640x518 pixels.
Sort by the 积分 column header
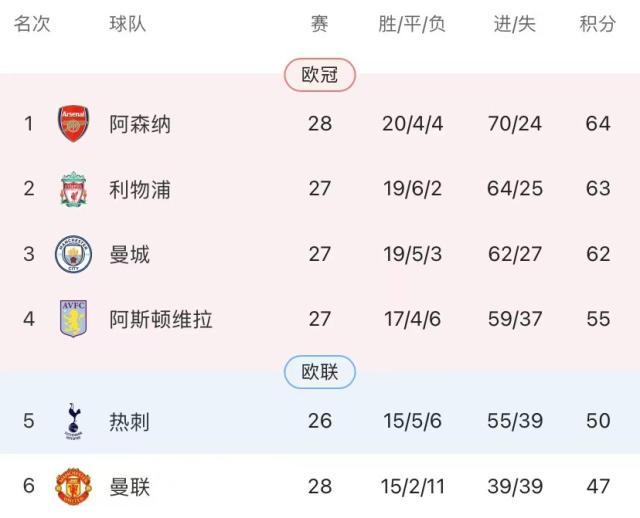[598, 24]
